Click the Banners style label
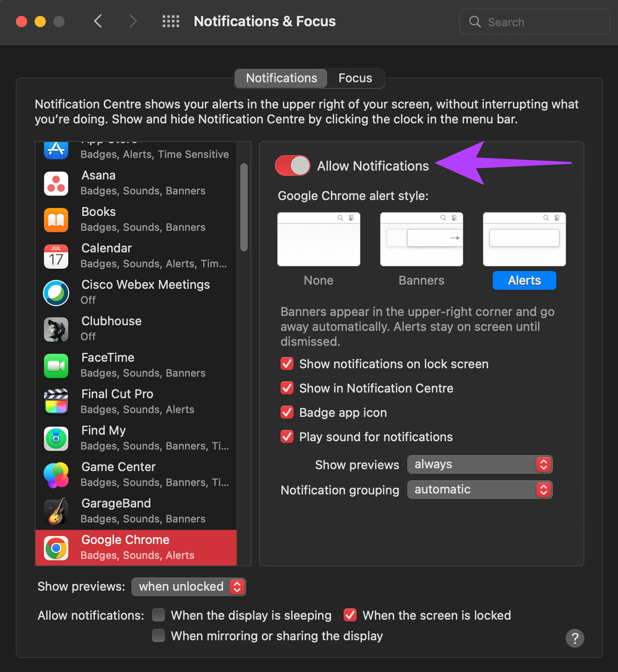 tap(422, 280)
